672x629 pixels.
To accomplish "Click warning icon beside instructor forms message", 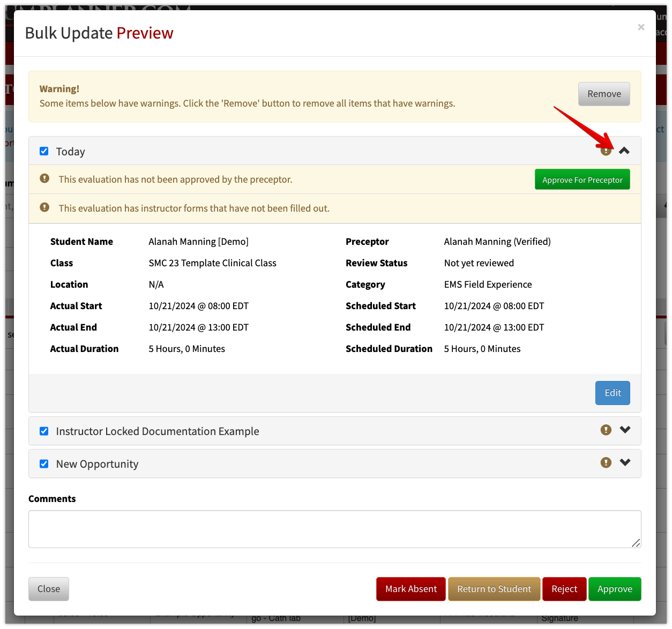I will click(x=44, y=207).
